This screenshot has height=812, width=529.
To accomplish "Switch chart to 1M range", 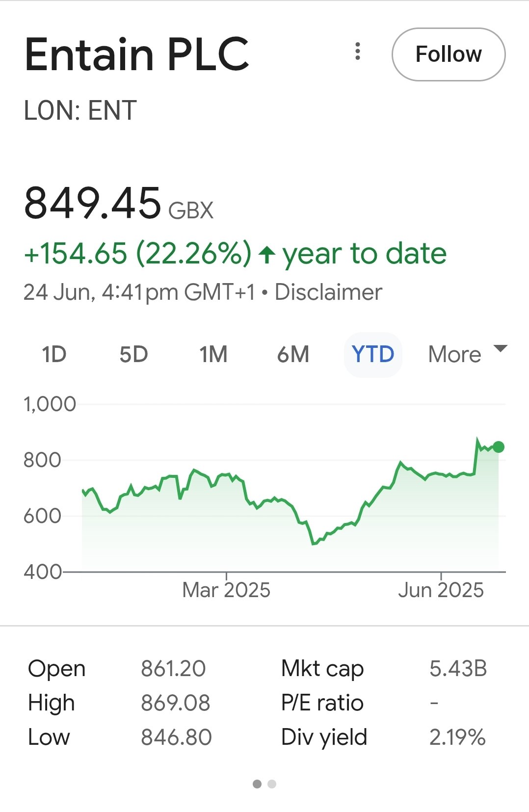I will point(213,354).
